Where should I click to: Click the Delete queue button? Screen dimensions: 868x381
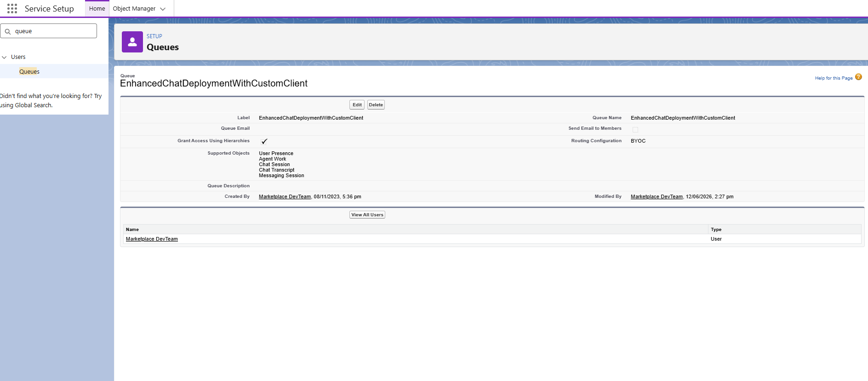click(x=376, y=105)
